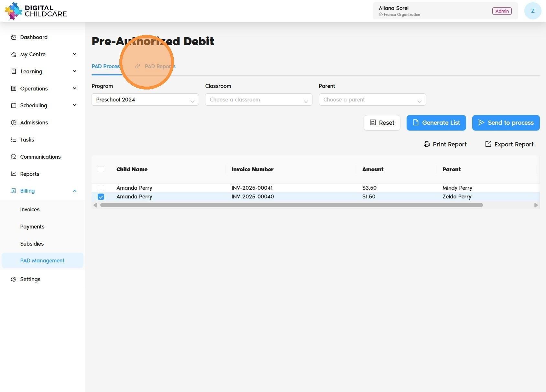
Task: Click the Dashboard gauge icon
Action: click(x=14, y=37)
